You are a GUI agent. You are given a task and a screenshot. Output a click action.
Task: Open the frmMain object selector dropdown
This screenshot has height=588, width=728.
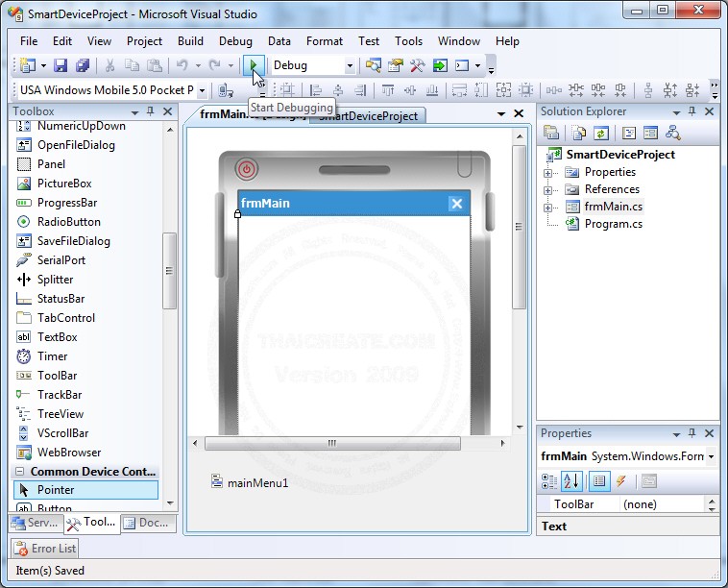[712, 456]
